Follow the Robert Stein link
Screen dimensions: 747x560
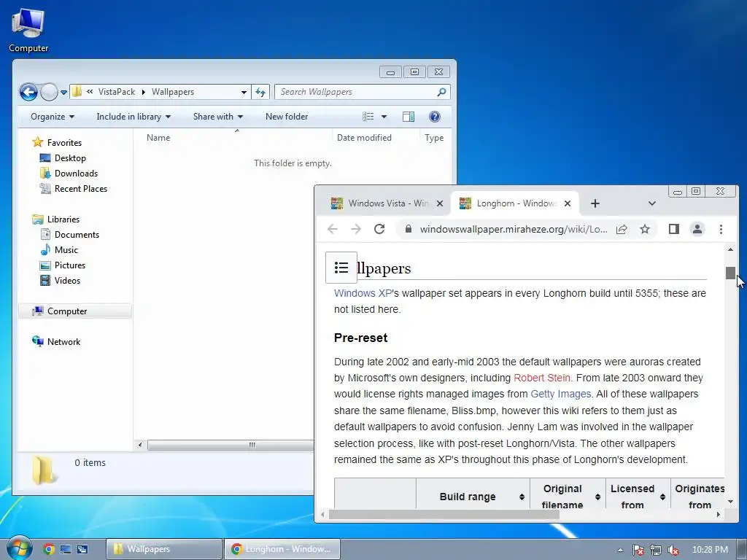542,378
